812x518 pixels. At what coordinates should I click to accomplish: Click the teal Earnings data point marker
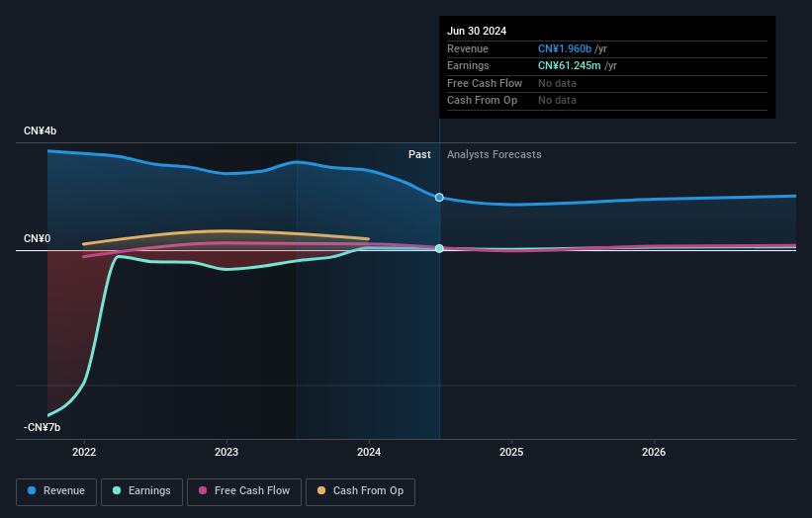(439, 248)
